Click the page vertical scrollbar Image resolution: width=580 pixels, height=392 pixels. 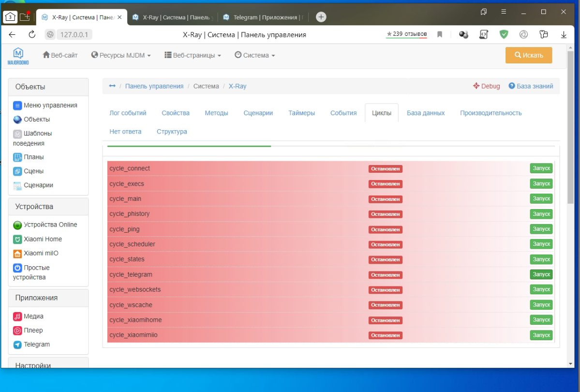coord(571,145)
